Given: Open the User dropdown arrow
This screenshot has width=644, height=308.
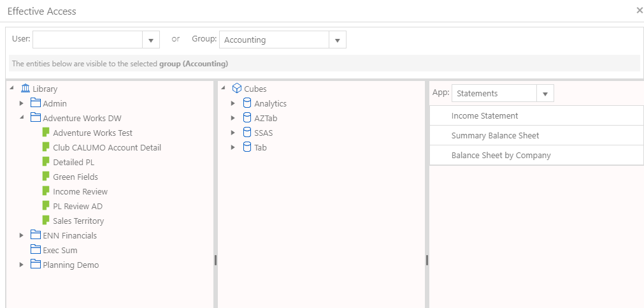Looking at the screenshot, I should coord(151,40).
